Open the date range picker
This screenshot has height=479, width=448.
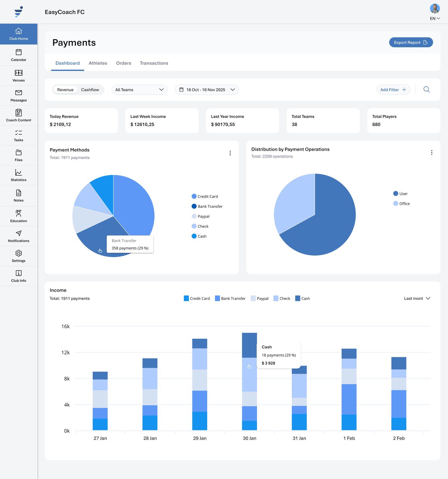[x=207, y=90]
